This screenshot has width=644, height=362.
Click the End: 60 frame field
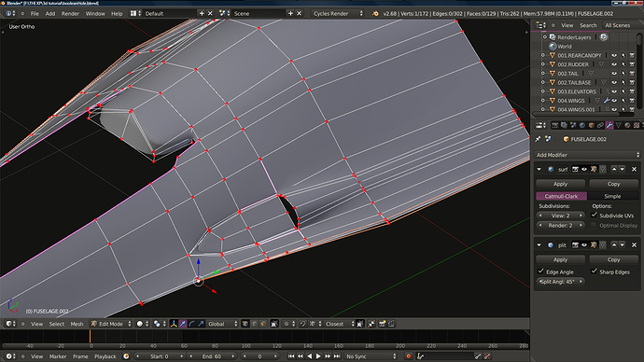click(x=212, y=356)
